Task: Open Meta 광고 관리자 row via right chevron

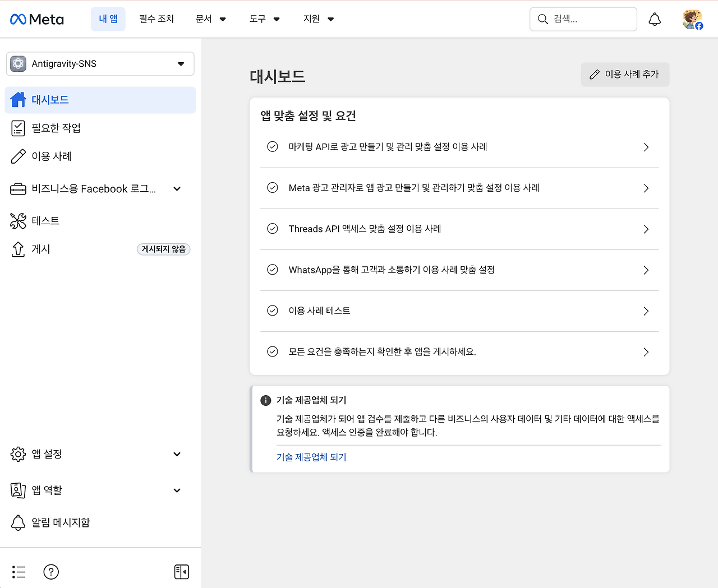Action: coord(646,188)
